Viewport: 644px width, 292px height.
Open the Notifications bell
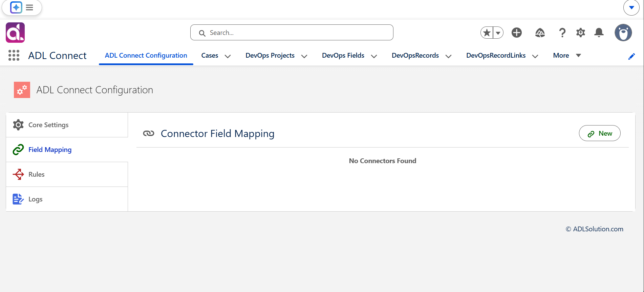(x=599, y=33)
